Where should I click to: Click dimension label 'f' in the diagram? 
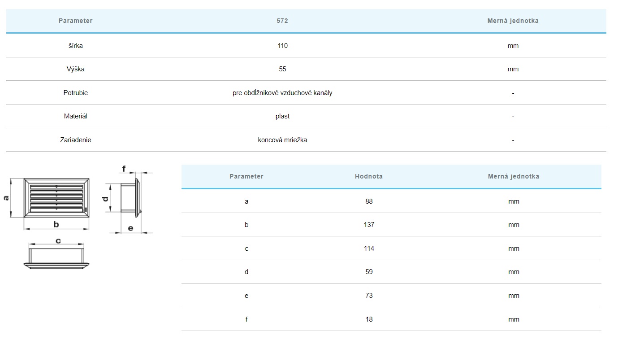(124, 169)
